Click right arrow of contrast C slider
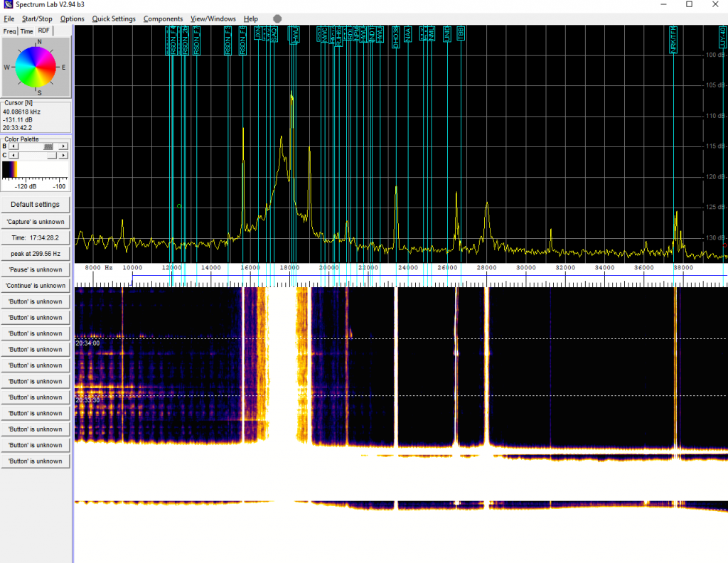 coord(63,156)
